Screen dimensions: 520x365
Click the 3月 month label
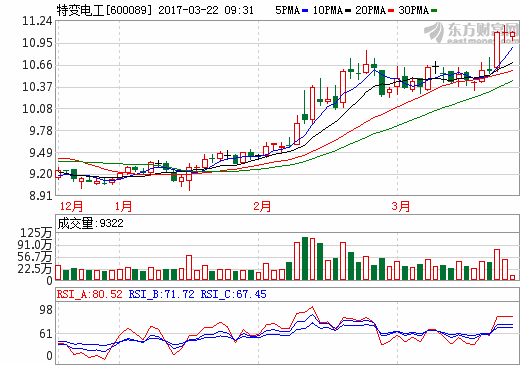click(400, 206)
